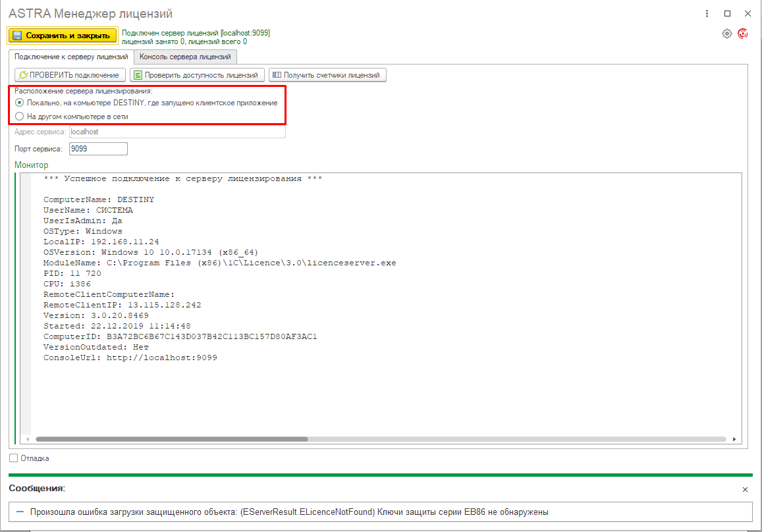
Task: Click the Started 22.12.2019 11:14:48 line
Action: coord(117,326)
